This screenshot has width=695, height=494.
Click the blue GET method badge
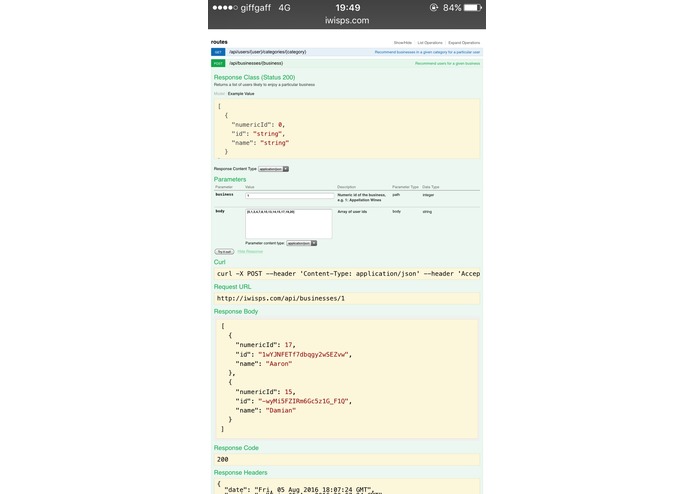218,52
